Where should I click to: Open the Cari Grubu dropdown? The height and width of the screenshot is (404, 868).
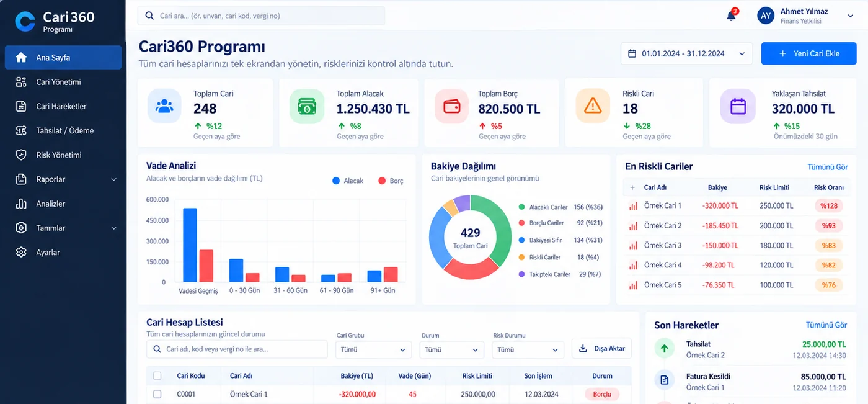click(373, 349)
